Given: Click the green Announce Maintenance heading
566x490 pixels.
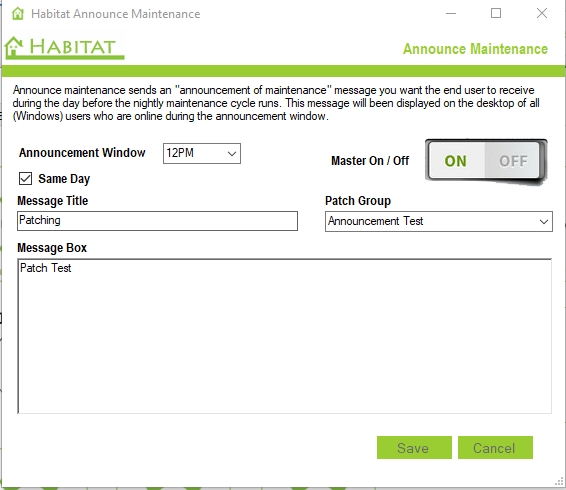Looking at the screenshot, I should tap(475, 49).
